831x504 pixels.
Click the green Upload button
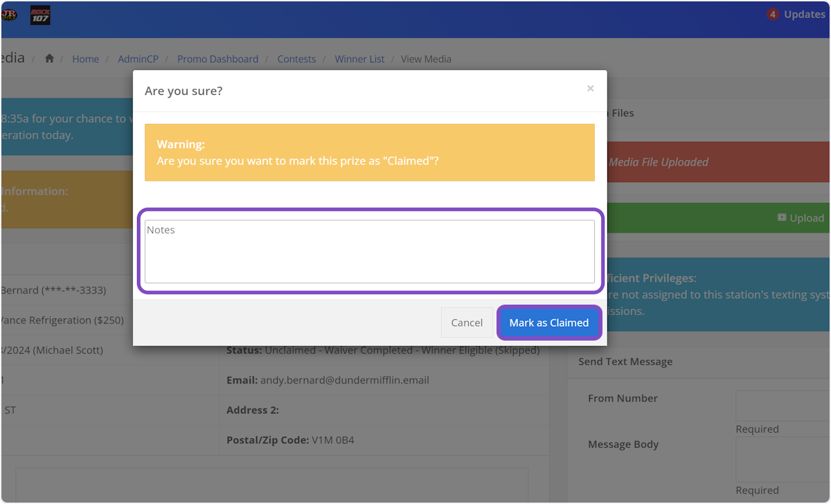(x=801, y=218)
